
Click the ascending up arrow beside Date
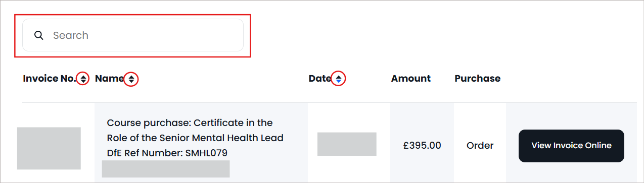point(339,76)
